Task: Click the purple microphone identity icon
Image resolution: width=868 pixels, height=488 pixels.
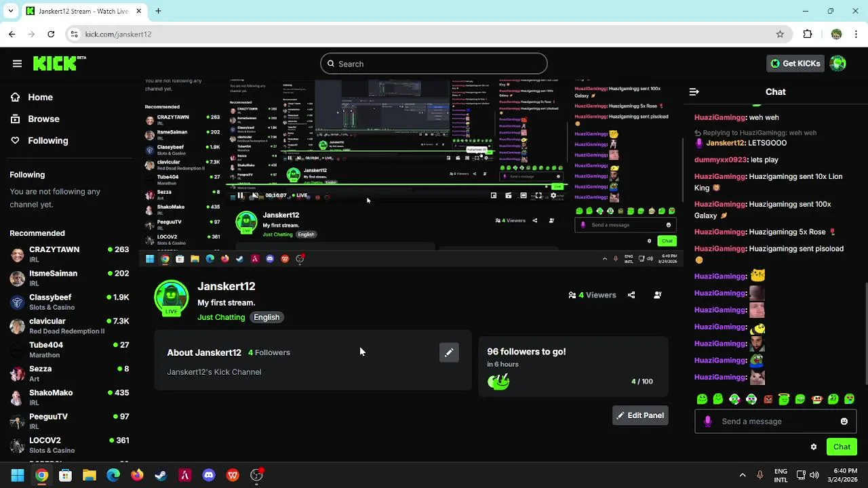Action: click(708, 422)
